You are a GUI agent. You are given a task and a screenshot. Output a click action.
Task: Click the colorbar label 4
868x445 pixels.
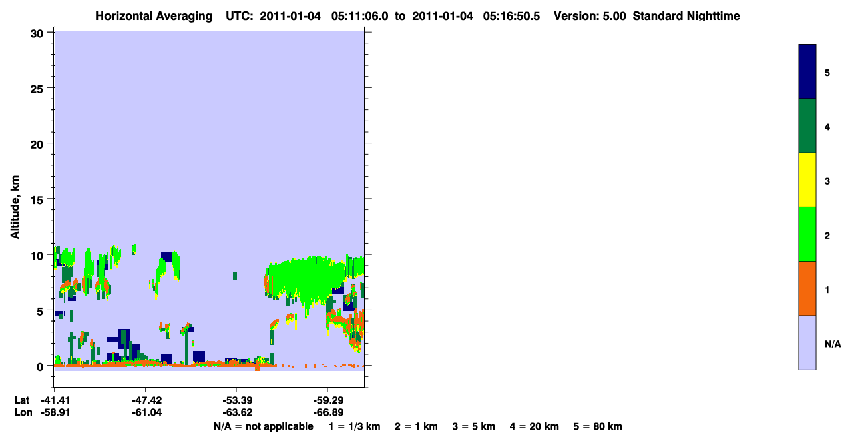[827, 126]
